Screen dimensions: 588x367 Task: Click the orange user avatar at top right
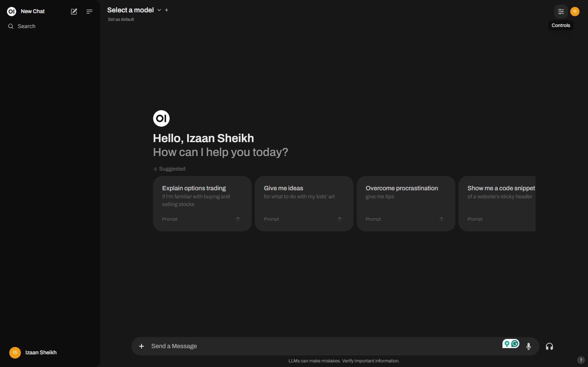[x=575, y=12]
